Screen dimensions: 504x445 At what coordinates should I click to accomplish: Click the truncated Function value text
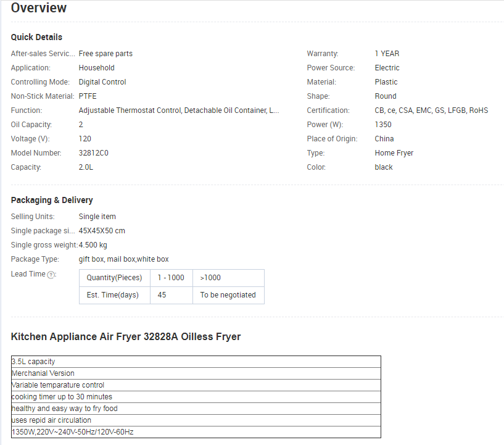(178, 110)
